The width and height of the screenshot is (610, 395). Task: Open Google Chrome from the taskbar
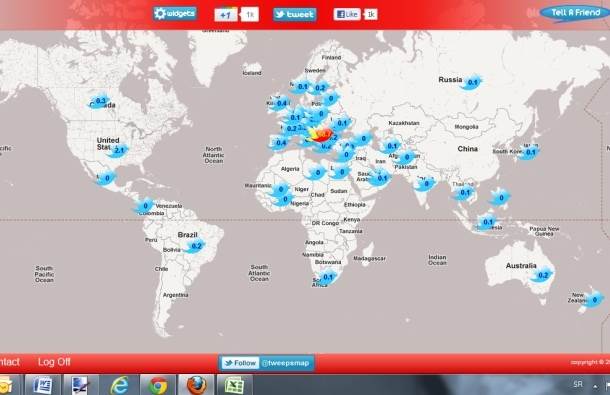point(157,385)
